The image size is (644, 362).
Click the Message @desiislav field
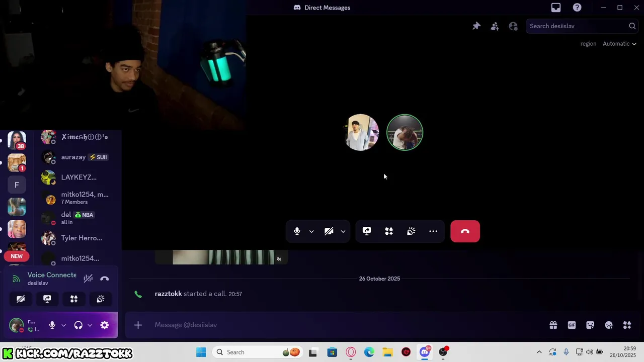pyautogui.click(x=347, y=325)
